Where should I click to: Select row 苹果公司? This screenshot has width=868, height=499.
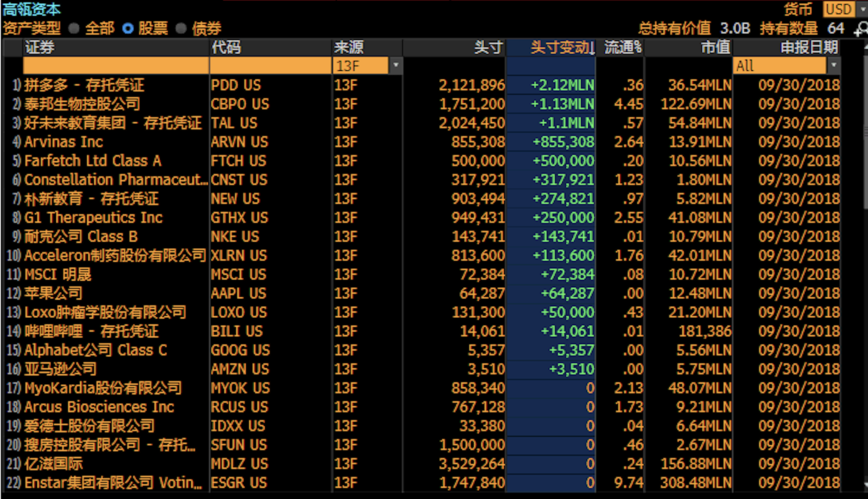coord(421,293)
